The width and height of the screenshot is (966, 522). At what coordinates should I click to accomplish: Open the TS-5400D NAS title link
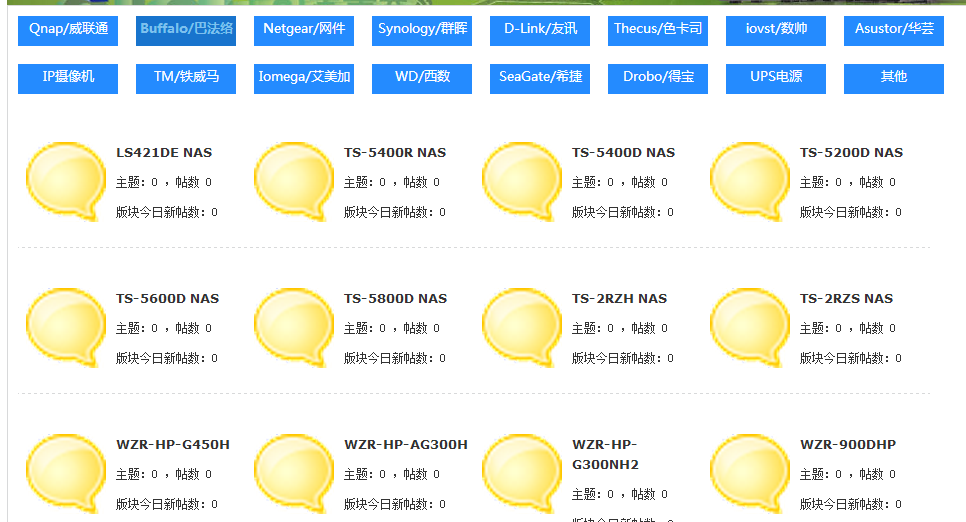pos(623,152)
